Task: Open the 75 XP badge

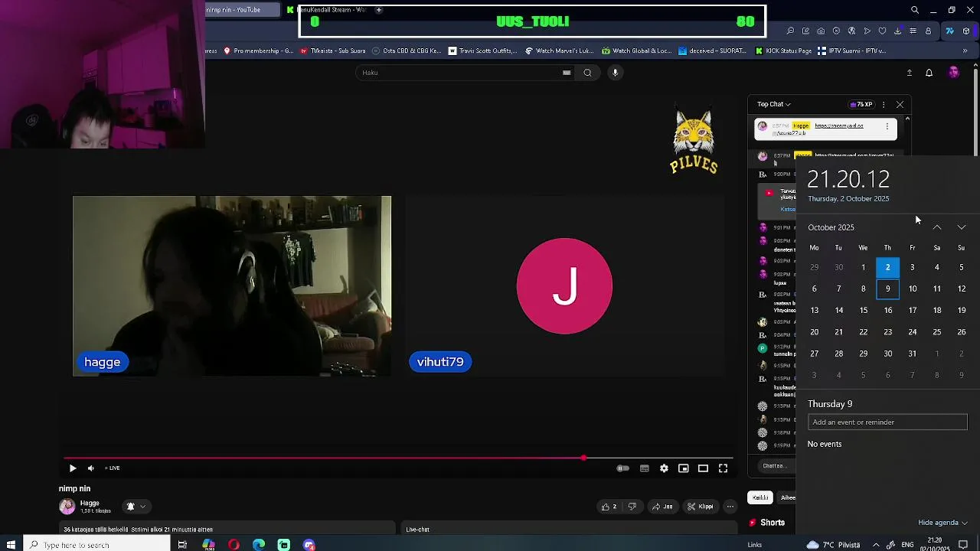Action: click(x=861, y=104)
